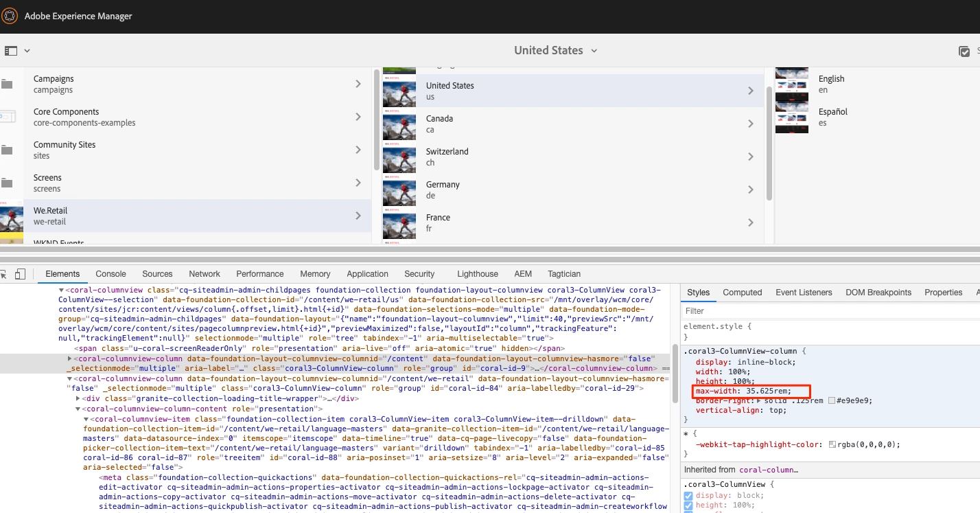The height and width of the screenshot is (513, 980).
Task: Uncheck the display: block style checkbox
Action: [x=688, y=496]
